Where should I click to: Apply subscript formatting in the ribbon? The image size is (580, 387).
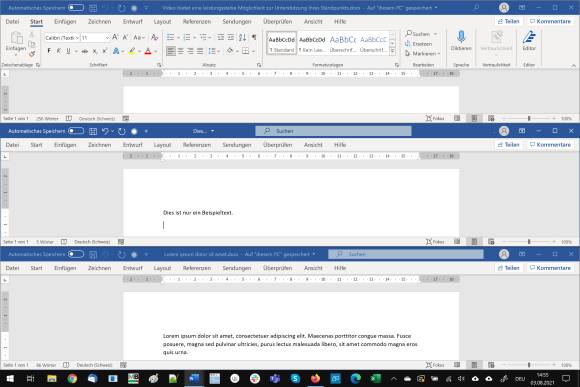tap(95, 51)
